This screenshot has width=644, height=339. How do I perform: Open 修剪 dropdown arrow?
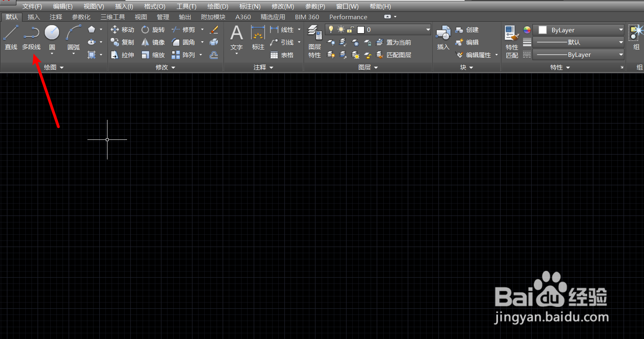[202, 29]
